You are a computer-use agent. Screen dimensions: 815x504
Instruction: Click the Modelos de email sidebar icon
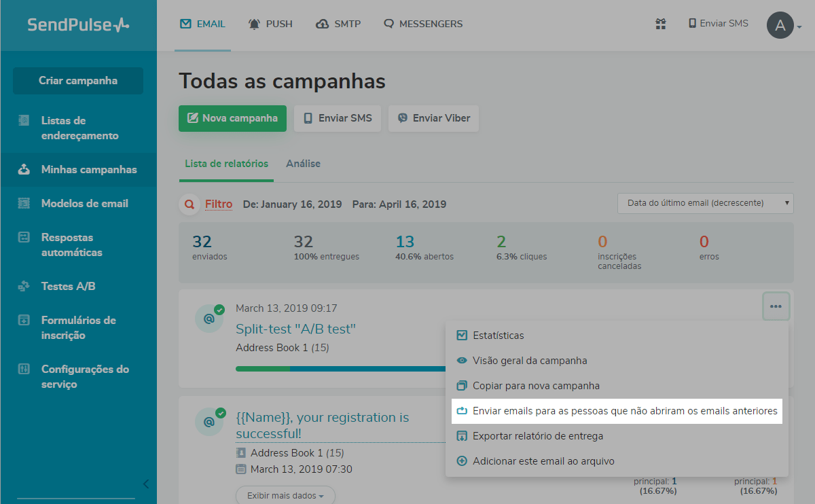24,204
